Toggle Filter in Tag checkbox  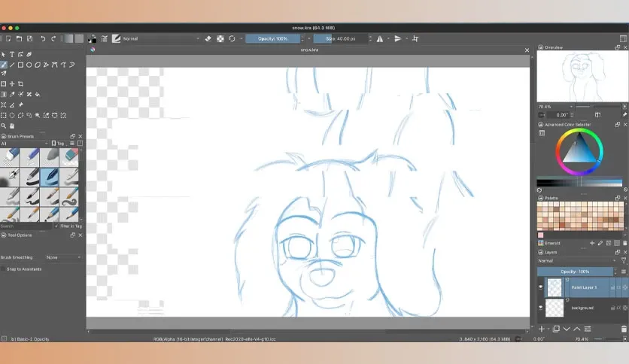click(x=56, y=226)
